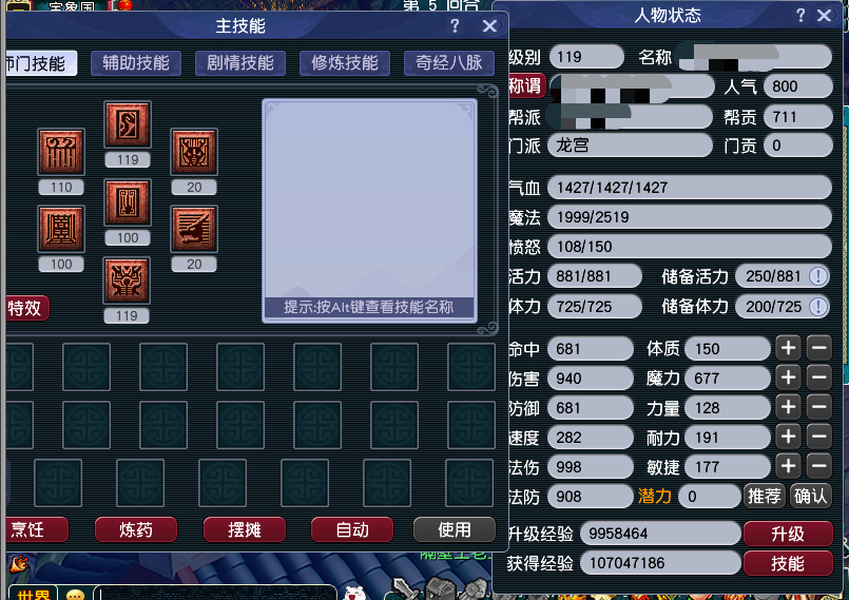Click the 储备体力 info exclamation icon
This screenshot has height=600, width=849.
(x=818, y=306)
